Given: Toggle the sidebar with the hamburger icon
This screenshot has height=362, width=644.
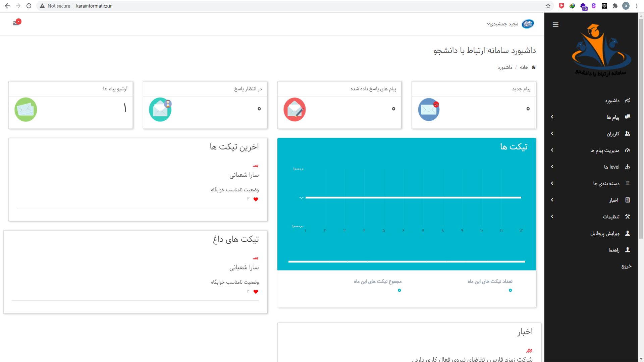Looking at the screenshot, I should (x=555, y=24).
